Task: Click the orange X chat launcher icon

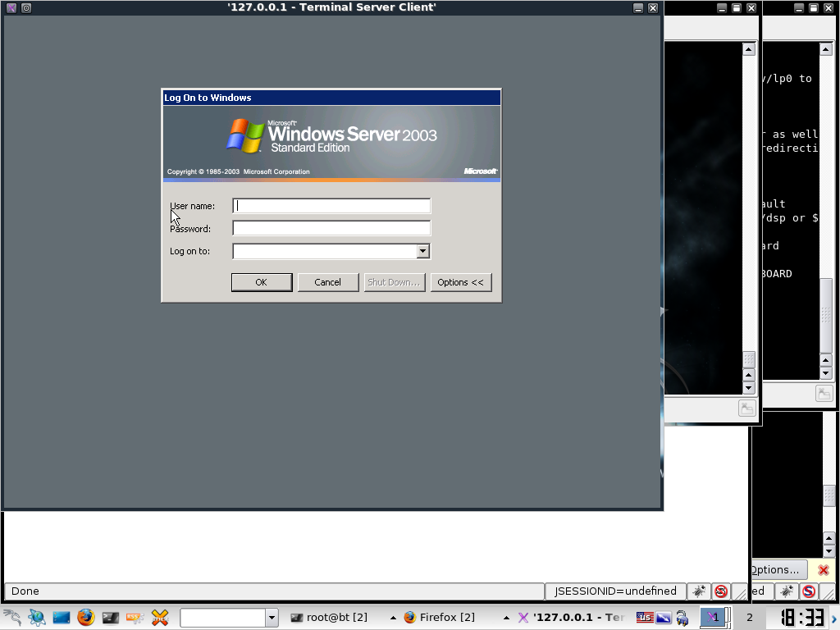Action: point(160,618)
